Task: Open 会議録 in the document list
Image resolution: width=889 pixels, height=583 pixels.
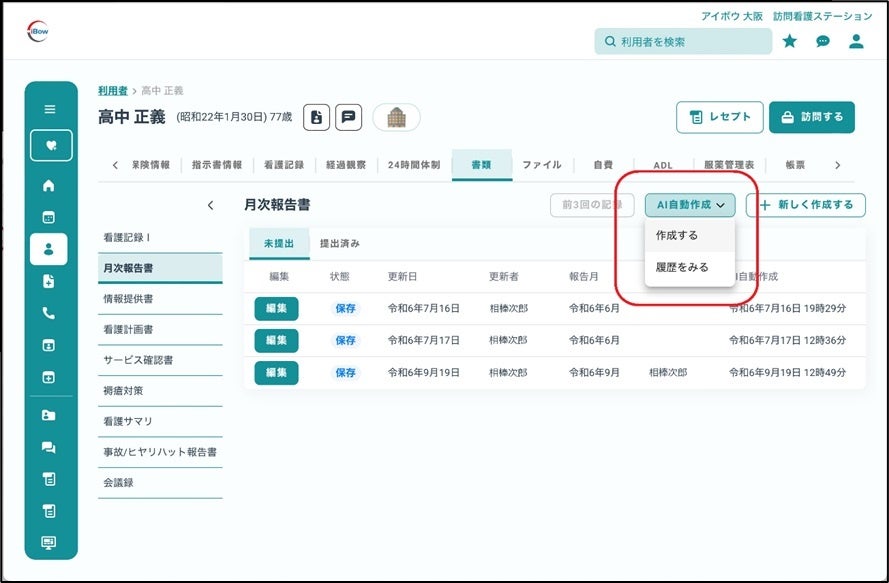Action: pos(160,483)
